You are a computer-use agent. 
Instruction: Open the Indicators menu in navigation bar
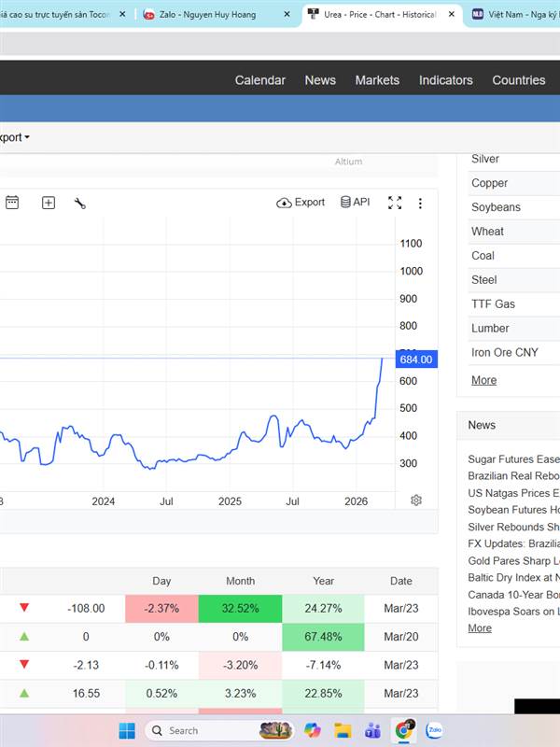445,80
